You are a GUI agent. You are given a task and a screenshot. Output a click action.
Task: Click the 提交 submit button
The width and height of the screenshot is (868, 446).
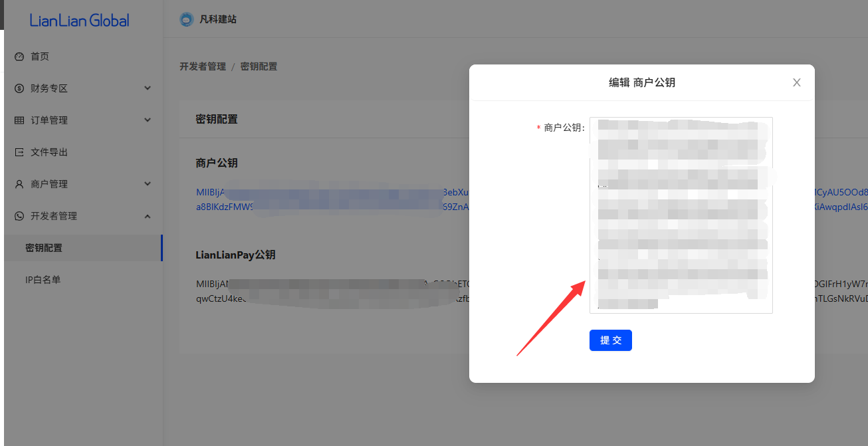coord(611,340)
